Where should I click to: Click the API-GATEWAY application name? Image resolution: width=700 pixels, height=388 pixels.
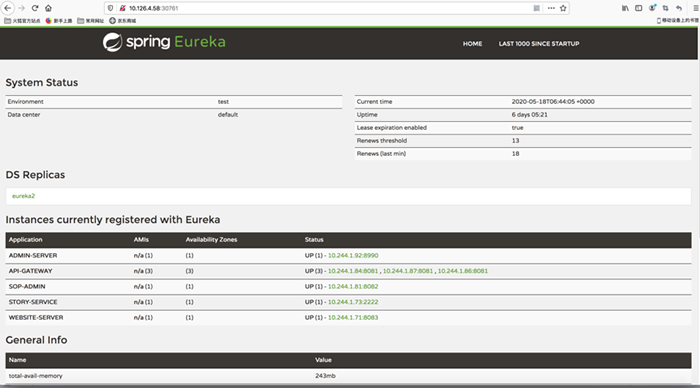click(30, 271)
